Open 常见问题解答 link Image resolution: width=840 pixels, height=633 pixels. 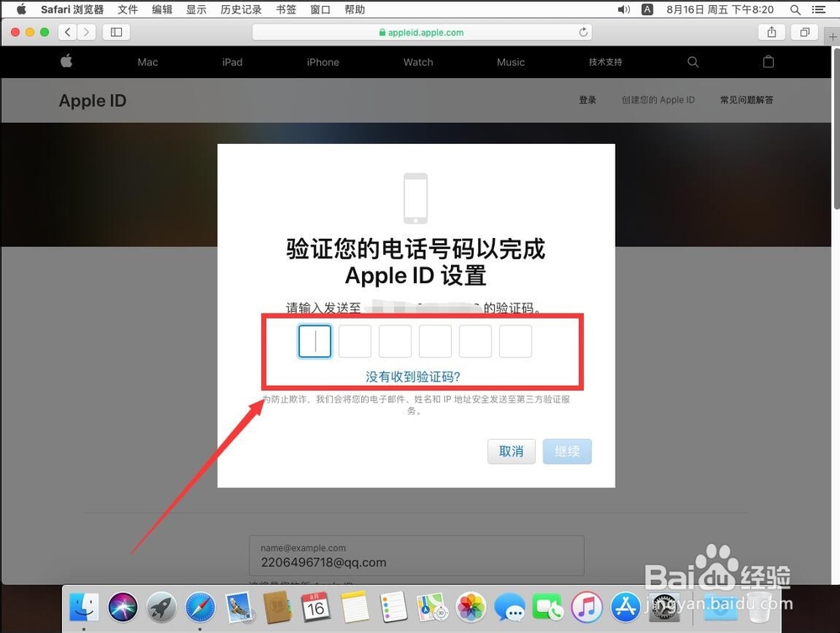[746, 100]
